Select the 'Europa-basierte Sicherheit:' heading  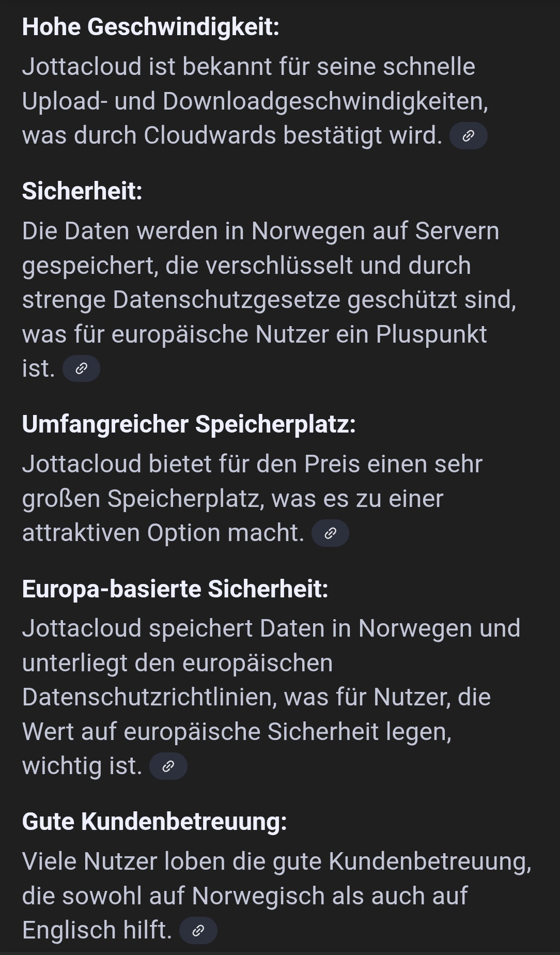point(175,589)
